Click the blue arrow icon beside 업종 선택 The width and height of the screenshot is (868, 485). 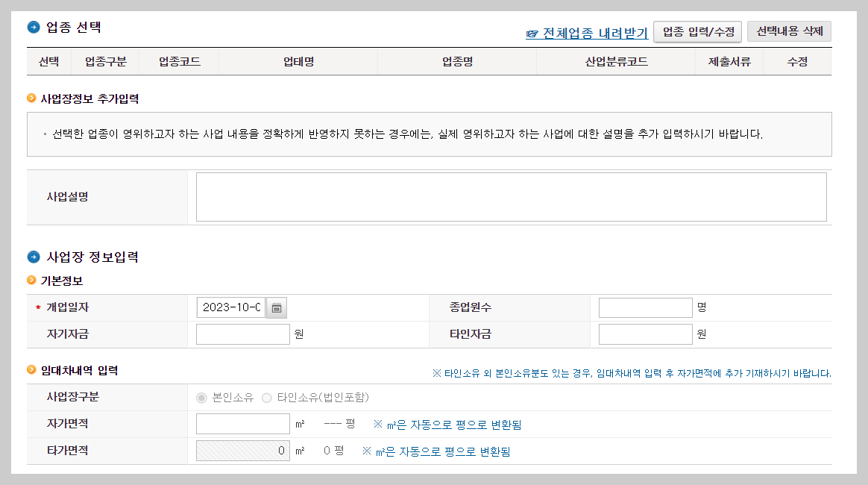(x=32, y=27)
